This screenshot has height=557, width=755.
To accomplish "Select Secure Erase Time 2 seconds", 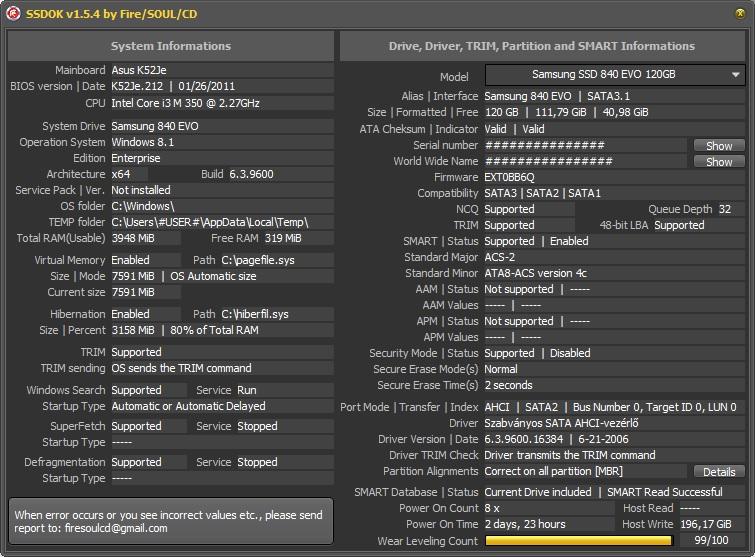I will [508, 385].
